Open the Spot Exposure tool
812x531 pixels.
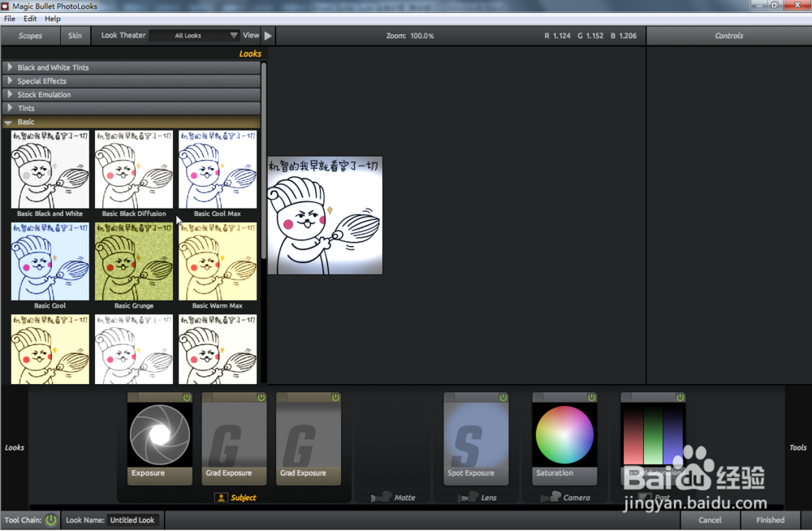coord(475,435)
